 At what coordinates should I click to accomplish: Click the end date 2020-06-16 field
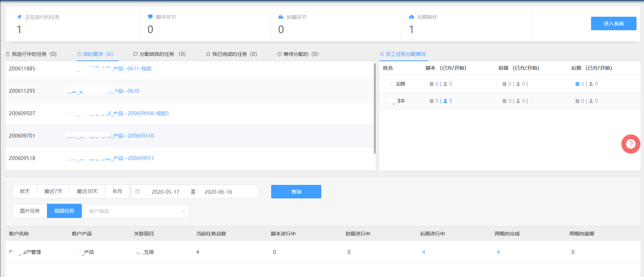pos(218,192)
